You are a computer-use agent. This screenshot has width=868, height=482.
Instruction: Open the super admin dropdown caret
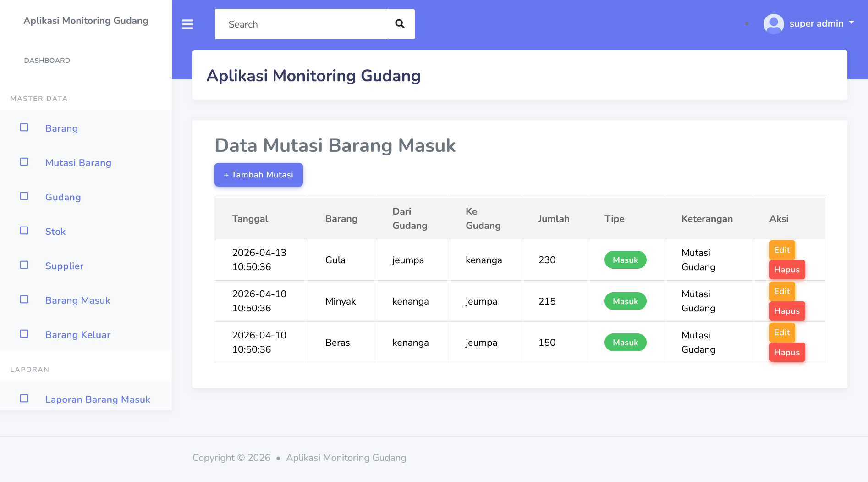852,22
